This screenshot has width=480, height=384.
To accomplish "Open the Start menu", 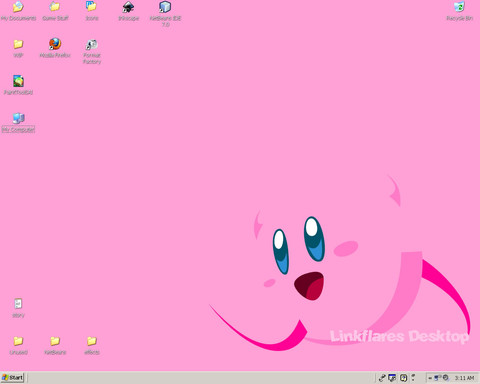I will [x=12, y=378].
